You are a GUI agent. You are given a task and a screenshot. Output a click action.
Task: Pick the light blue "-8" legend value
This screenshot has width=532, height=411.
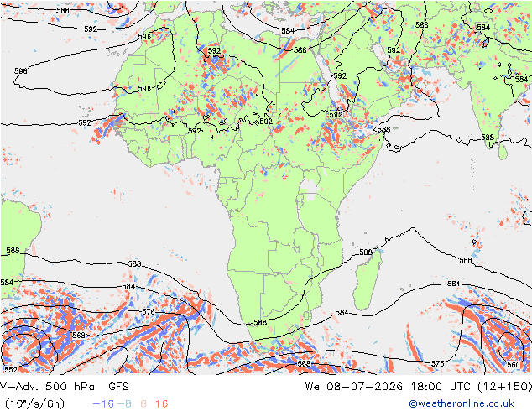[x=124, y=403]
